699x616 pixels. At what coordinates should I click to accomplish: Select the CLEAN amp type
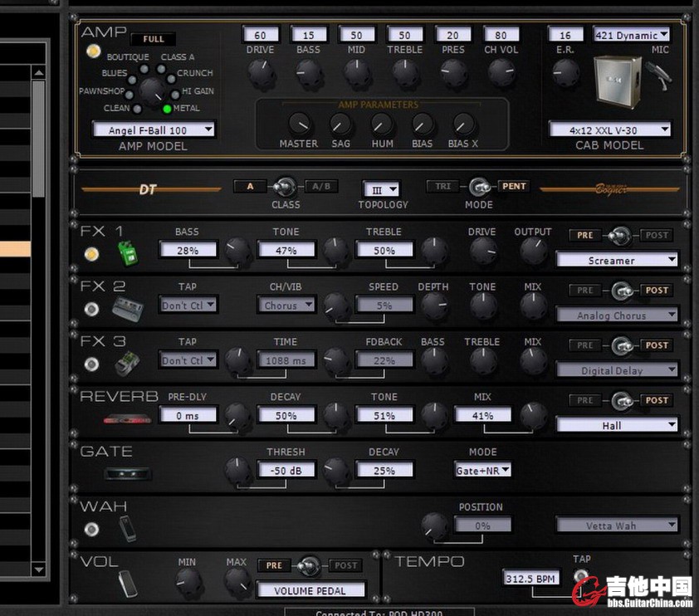(137, 109)
